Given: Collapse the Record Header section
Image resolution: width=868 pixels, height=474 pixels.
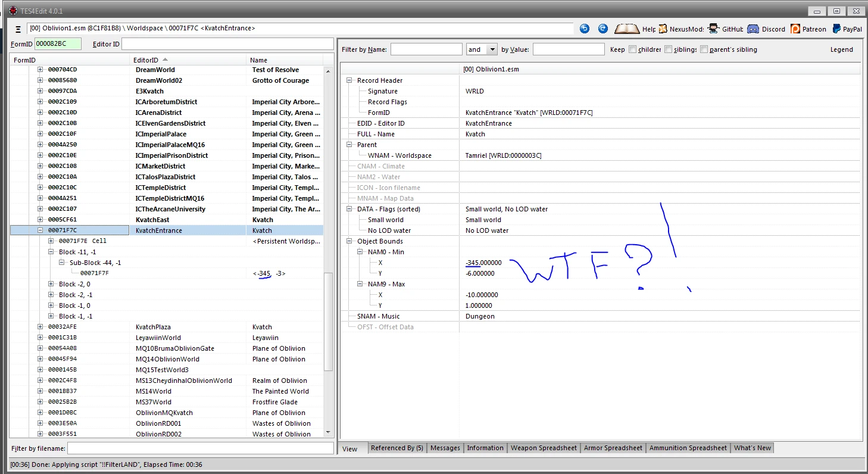Looking at the screenshot, I should tap(349, 80).
